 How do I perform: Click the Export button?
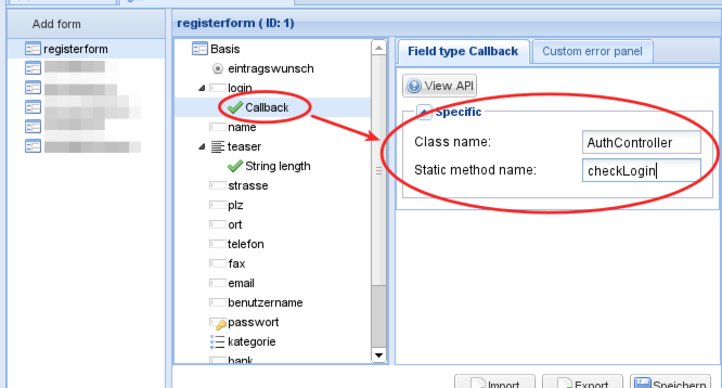(582, 382)
